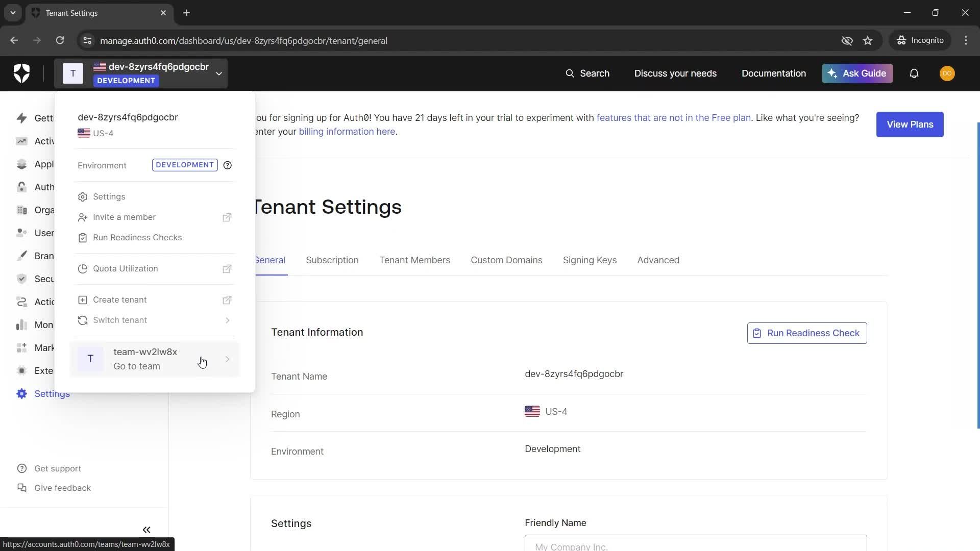The height and width of the screenshot is (551, 980).
Task: Open Quota Utilization menu item
Action: (x=155, y=269)
